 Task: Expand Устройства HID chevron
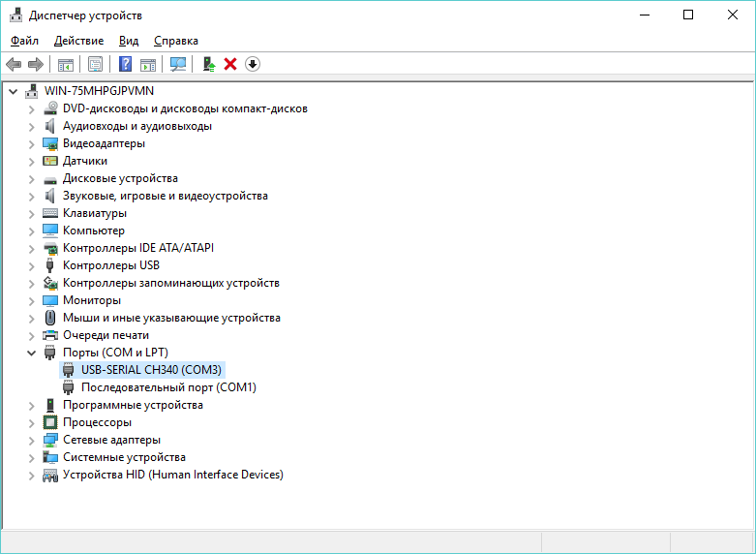pyautogui.click(x=31, y=475)
